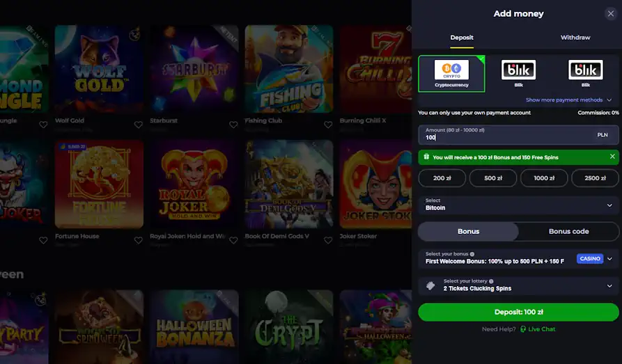This screenshot has height=364, width=622.
Task: Switch to the Bonus code option
Action: click(568, 231)
